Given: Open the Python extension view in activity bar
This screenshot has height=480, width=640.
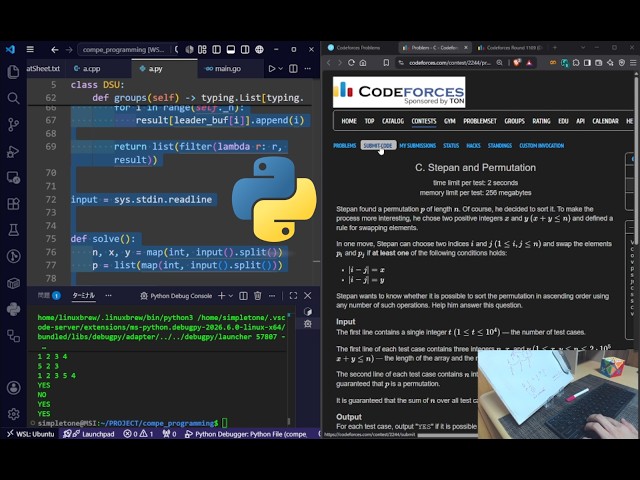Looking at the screenshot, I should [x=13, y=309].
